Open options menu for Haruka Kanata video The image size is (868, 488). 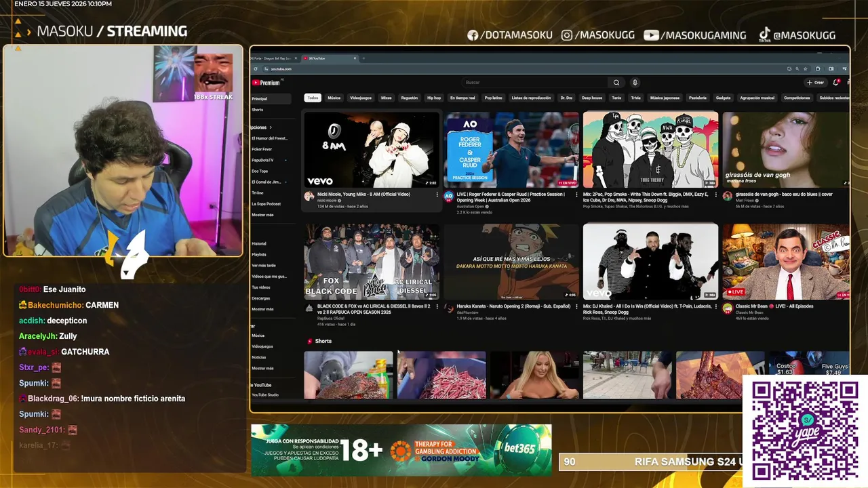(x=576, y=306)
